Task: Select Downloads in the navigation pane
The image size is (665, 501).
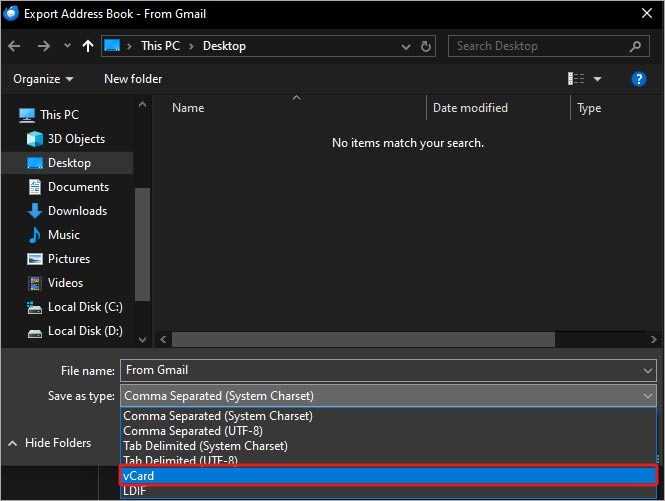Action: click(77, 211)
